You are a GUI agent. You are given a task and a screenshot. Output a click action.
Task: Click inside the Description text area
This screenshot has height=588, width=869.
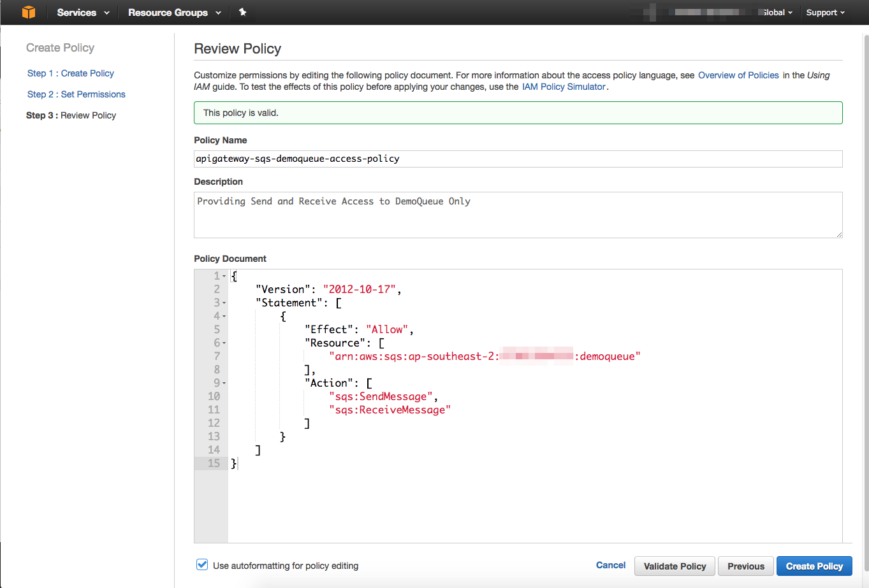[x=518, y=215]
